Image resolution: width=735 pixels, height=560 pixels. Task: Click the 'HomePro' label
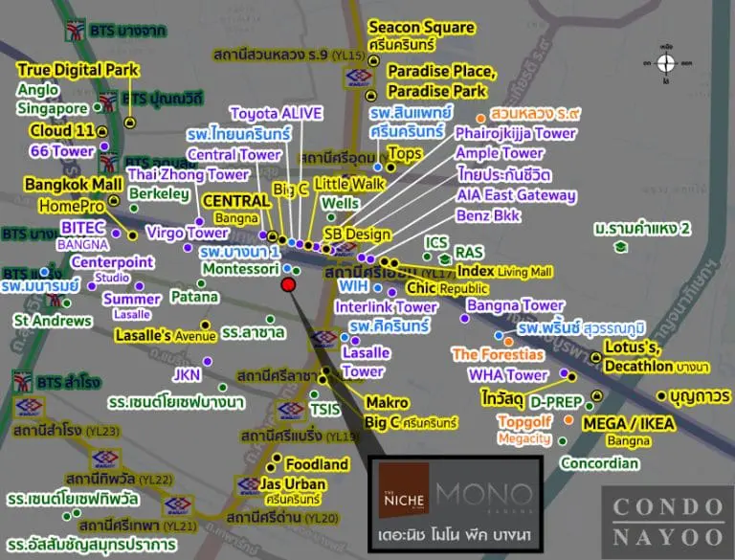click(x=71, y=206)
